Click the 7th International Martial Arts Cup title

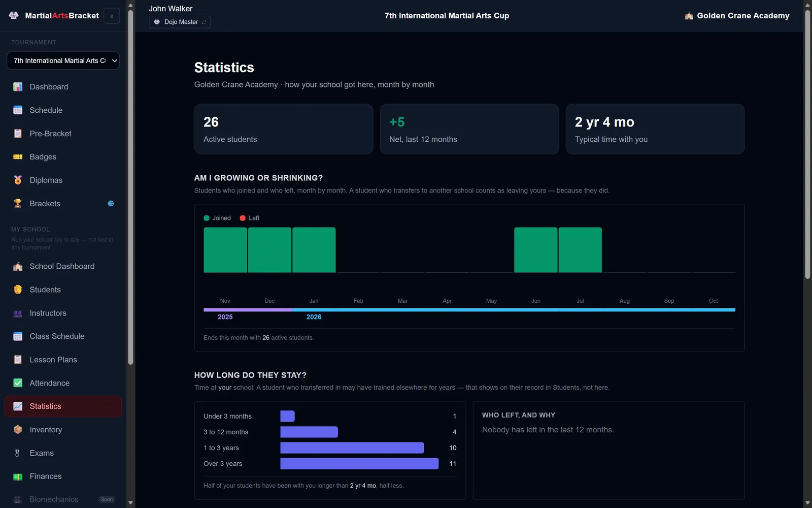click(447, 16)
